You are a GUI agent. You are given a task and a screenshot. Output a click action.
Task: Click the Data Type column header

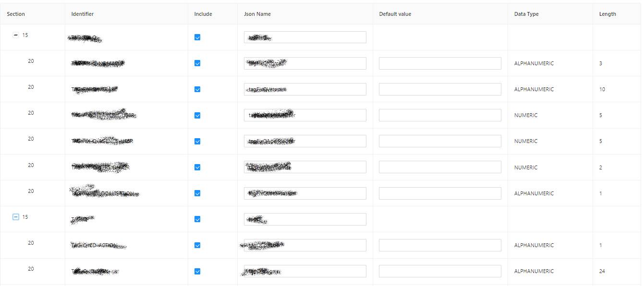click(526, 14)
